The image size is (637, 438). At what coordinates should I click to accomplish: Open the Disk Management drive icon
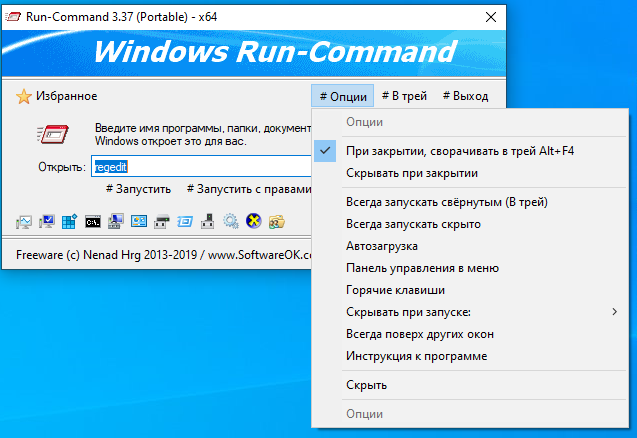[x=162, y=222]
